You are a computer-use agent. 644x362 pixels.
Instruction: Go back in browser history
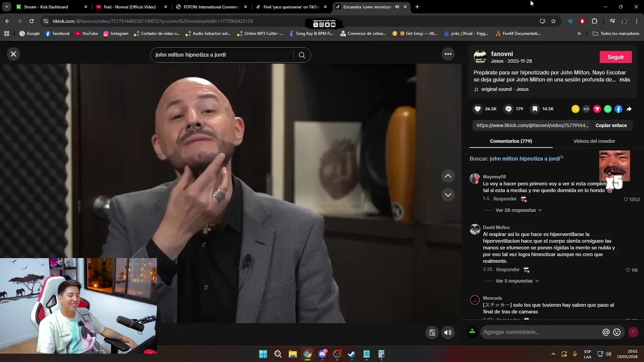(7, 21)
